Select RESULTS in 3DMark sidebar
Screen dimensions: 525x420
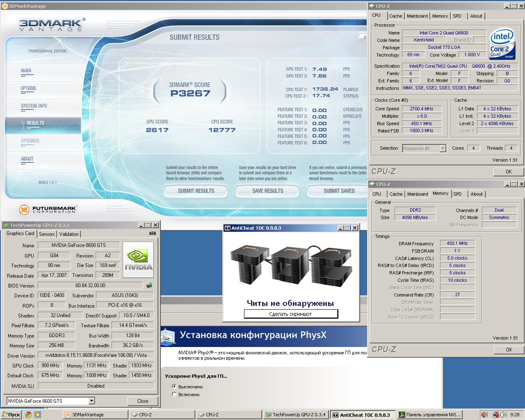(43, 125)
